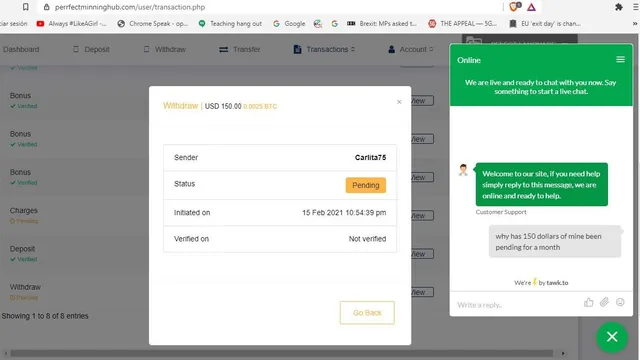The image size is (640, 360).
Task: Click the thumbs-up rating icon in chat
Action: click(588, 302)
